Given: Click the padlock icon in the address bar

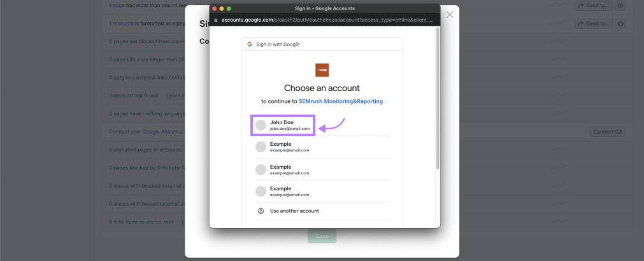Looking at the screenshot, I should 215,20.
